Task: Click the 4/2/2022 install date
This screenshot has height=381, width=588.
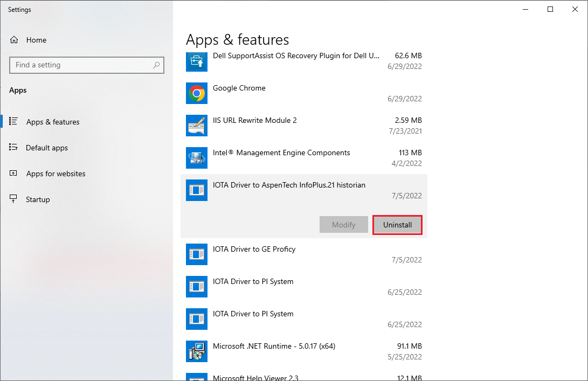Action: click(x=407, y=163)
